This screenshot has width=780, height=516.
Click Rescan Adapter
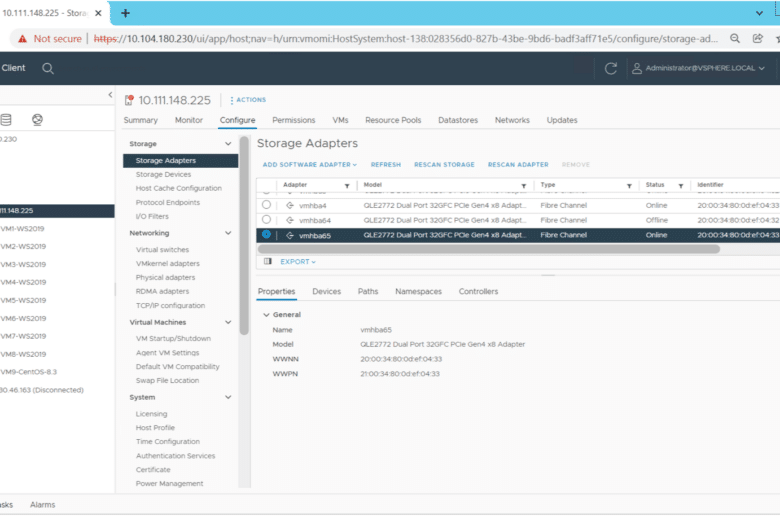click(518, 165)
